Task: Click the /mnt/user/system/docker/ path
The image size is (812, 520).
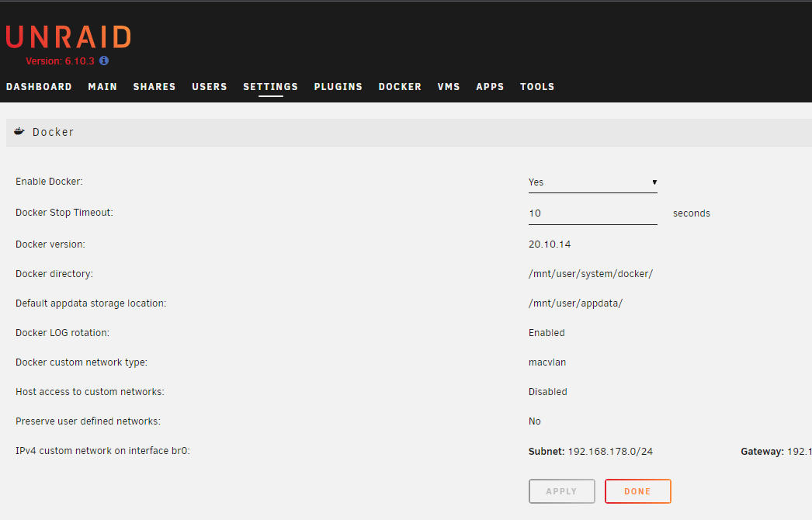Action: 590,273
